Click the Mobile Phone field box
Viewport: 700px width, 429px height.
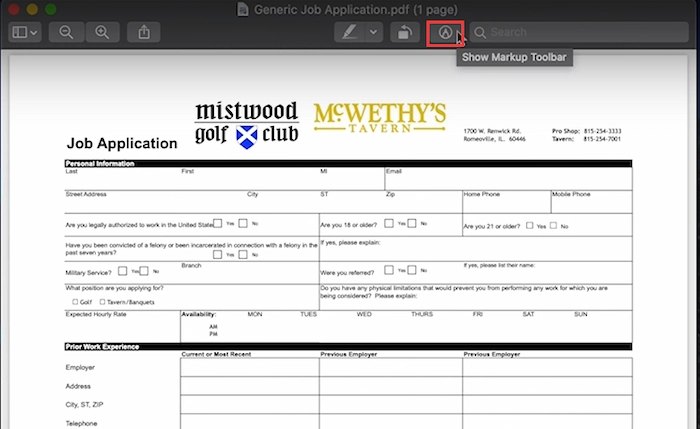pos(592,202)
